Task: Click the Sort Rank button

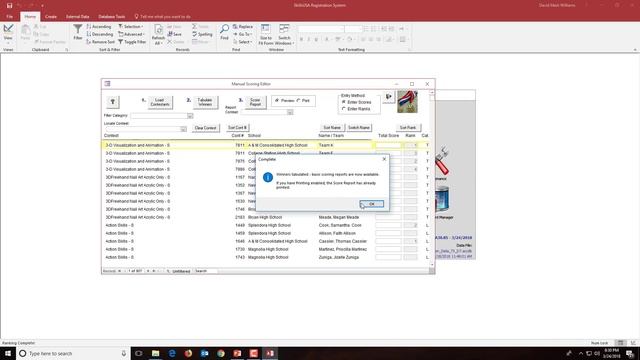Action: point(408,128)
